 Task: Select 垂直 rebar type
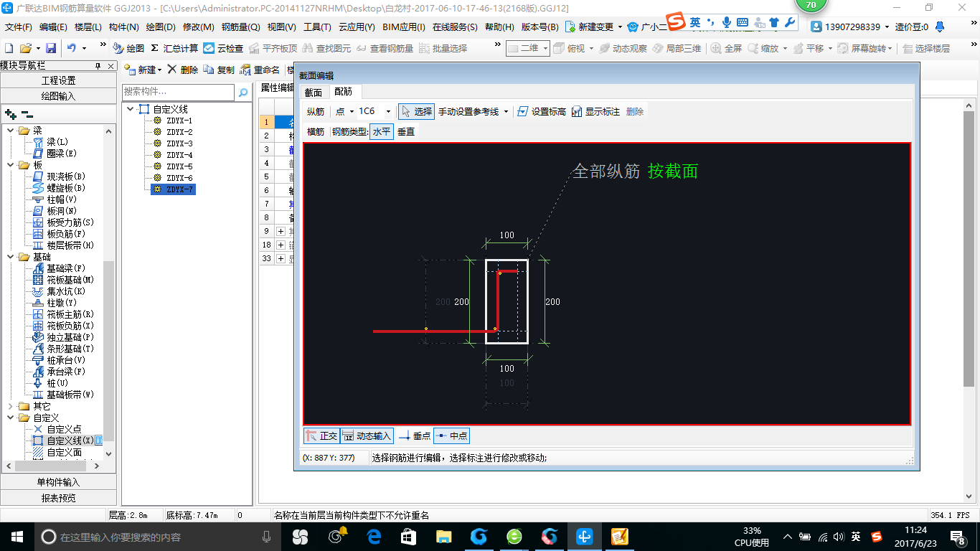coord(406,131)
